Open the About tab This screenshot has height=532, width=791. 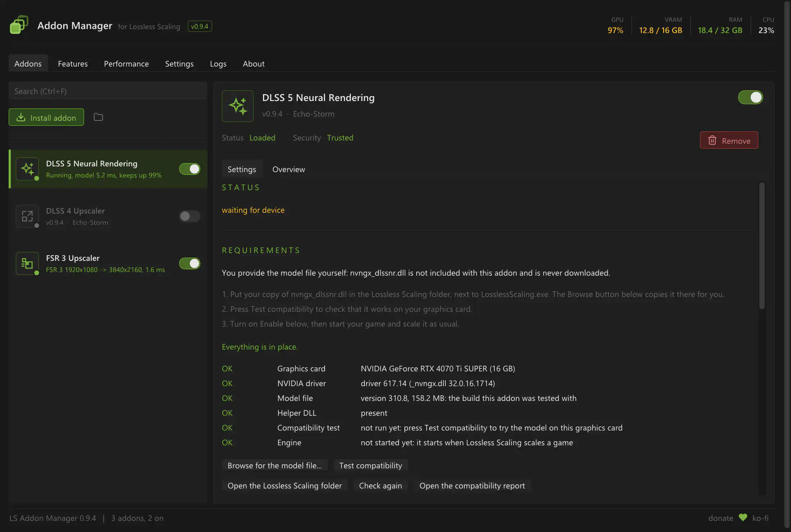point(254,64)
